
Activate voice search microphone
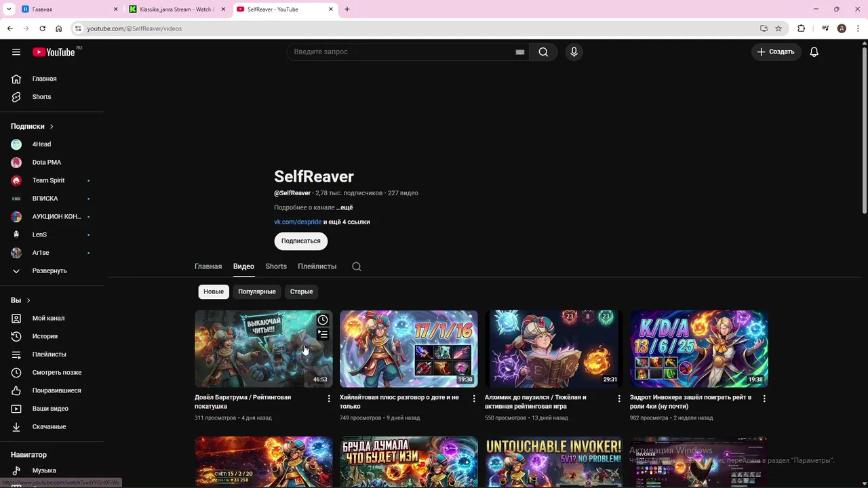coord(574,52)
